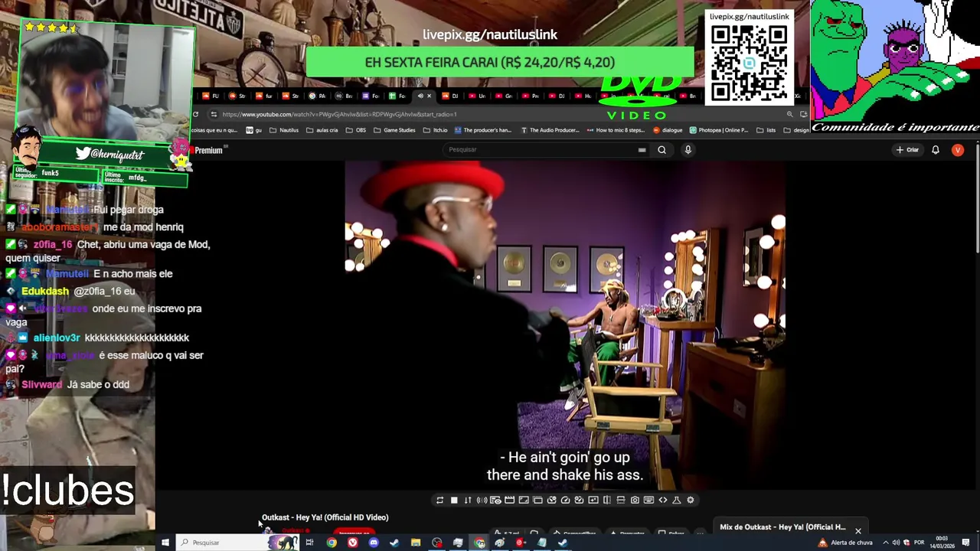980x551 pixels.
Task: Click the stop square icon in player toolbar
Action: [x=454, y=500]
